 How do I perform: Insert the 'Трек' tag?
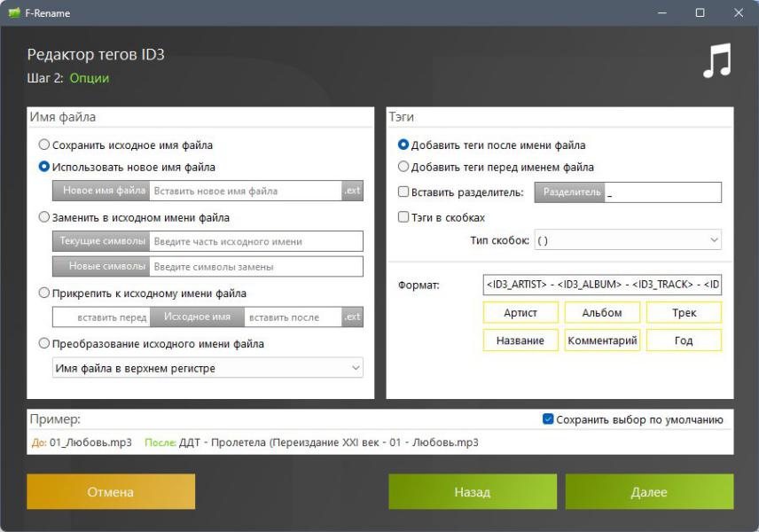[x=684, y=313]
